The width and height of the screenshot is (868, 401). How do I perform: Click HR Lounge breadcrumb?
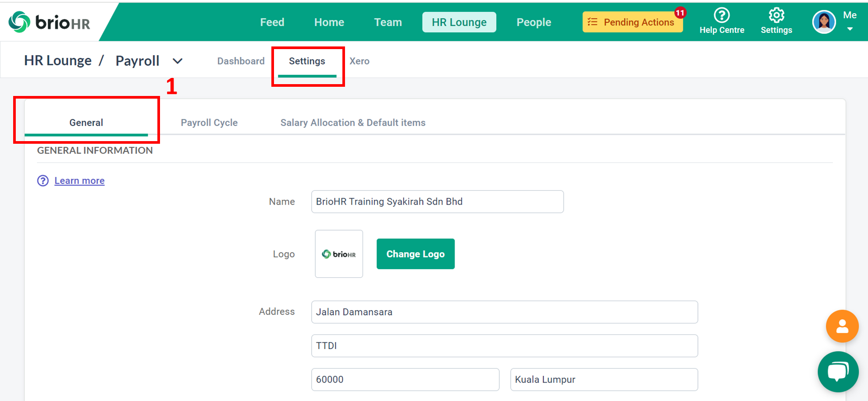coord(58,60)
